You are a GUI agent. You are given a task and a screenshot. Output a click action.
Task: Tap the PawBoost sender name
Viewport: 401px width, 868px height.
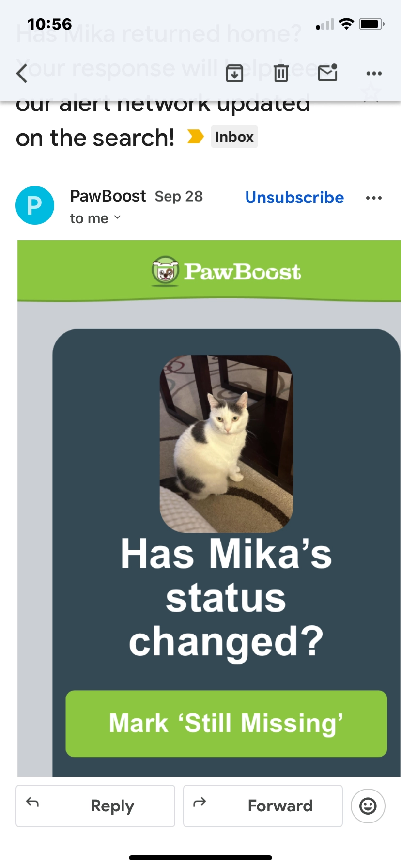pyautogui.click(x=108, y=196)
